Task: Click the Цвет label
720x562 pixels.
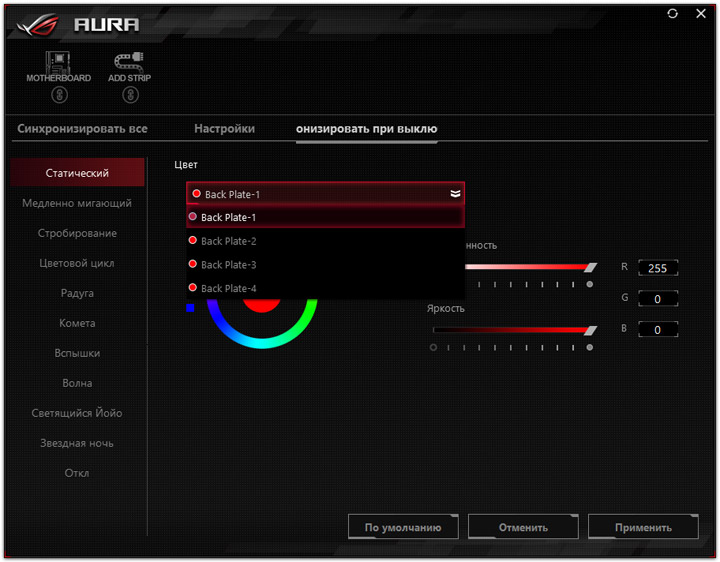Action: [x=186, y=164]
